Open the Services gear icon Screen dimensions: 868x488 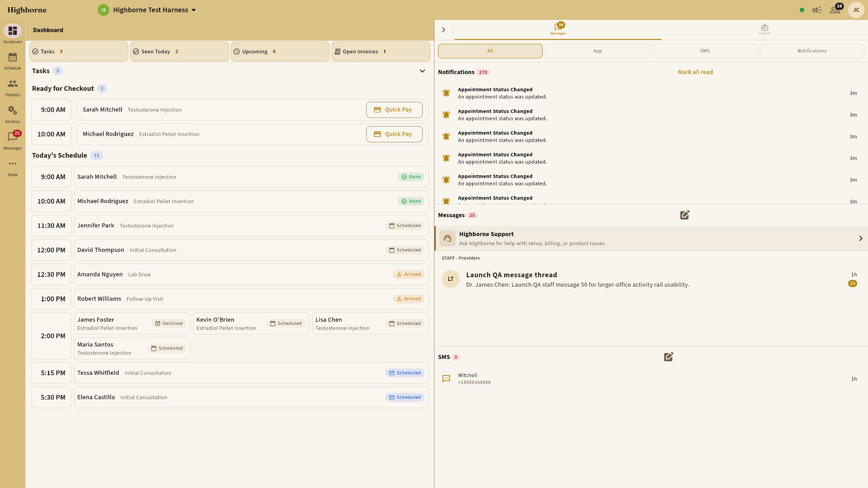click(12, 110)
